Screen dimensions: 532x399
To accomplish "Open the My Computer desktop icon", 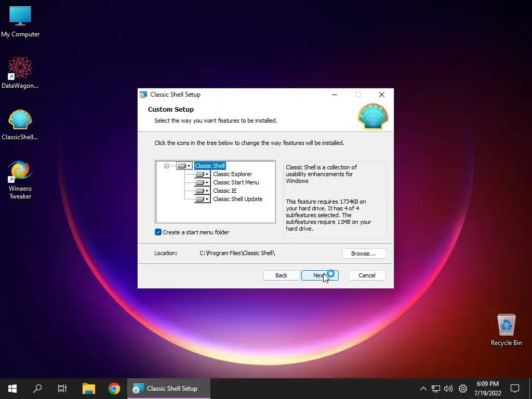I will (20, 22).
